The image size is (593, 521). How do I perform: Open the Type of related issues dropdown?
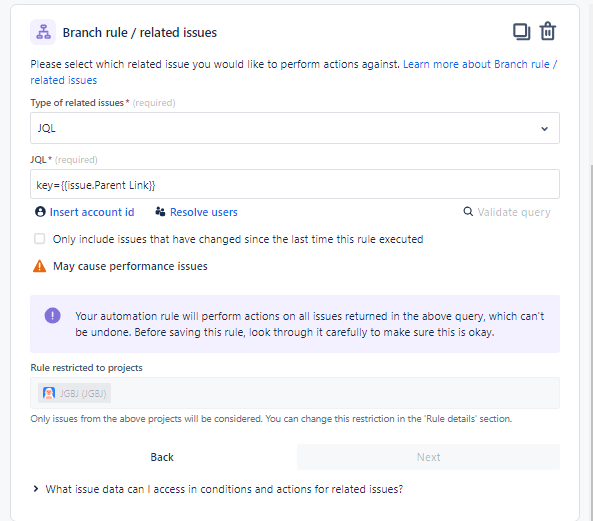click(x=295, y=128)
